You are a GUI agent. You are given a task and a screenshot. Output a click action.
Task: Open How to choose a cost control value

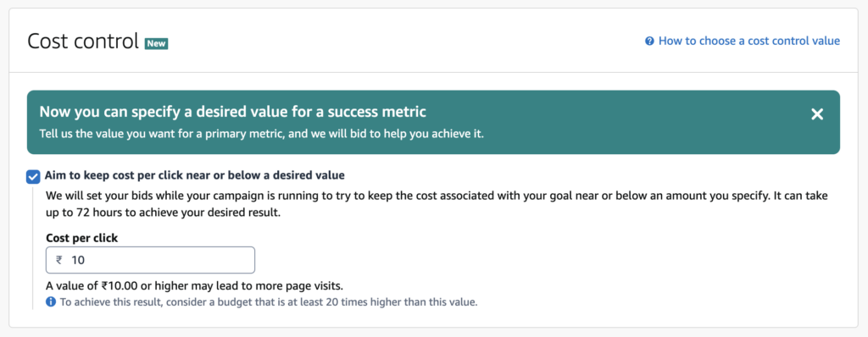pyautogui.click(x=749, y=41)
